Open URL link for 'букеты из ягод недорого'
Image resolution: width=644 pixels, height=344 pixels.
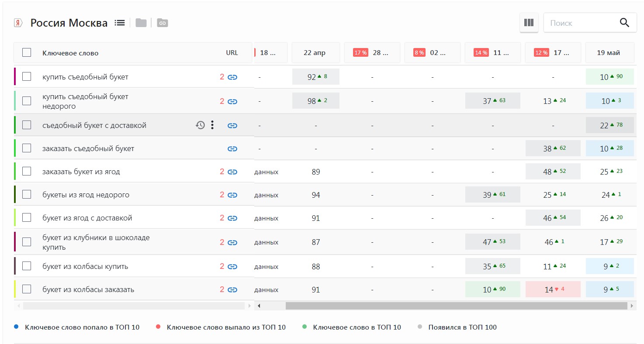(x=232, y=195)
